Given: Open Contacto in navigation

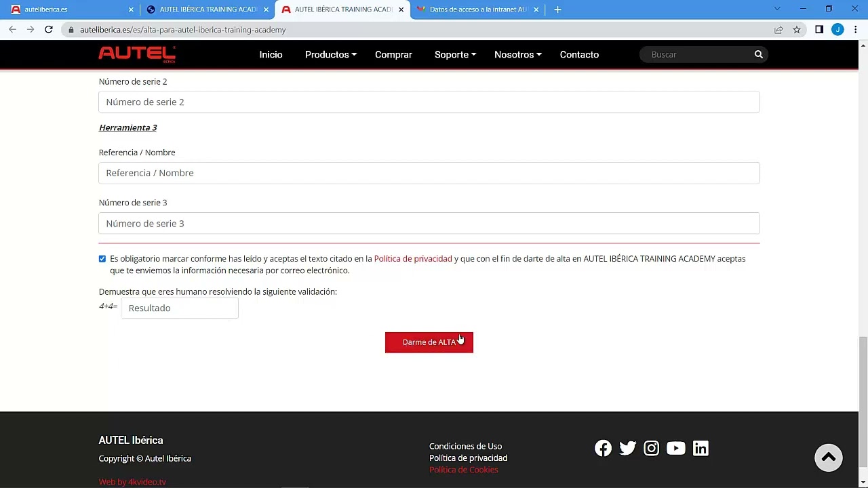Looking at the screenshot, I should coord(579,54).
